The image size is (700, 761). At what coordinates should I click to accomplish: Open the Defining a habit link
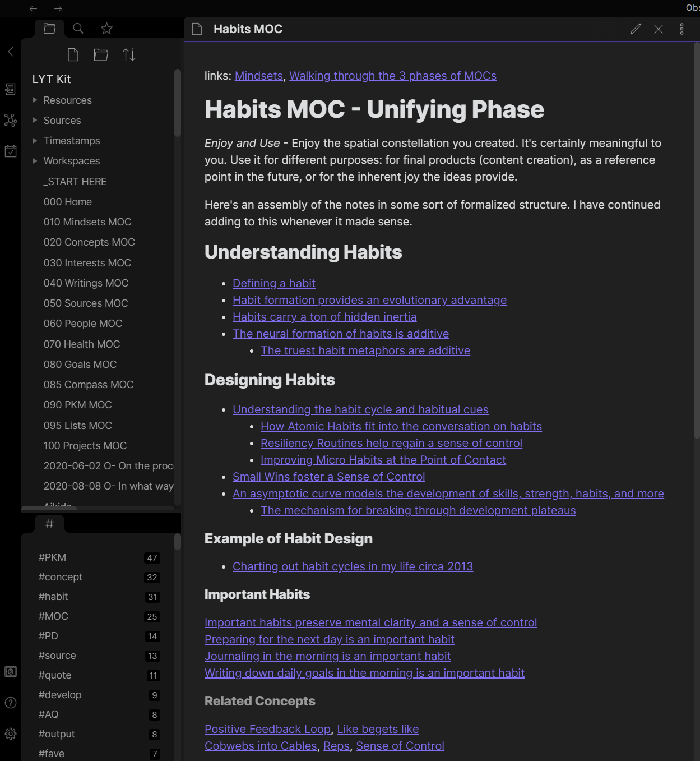[x=274, y=283]
